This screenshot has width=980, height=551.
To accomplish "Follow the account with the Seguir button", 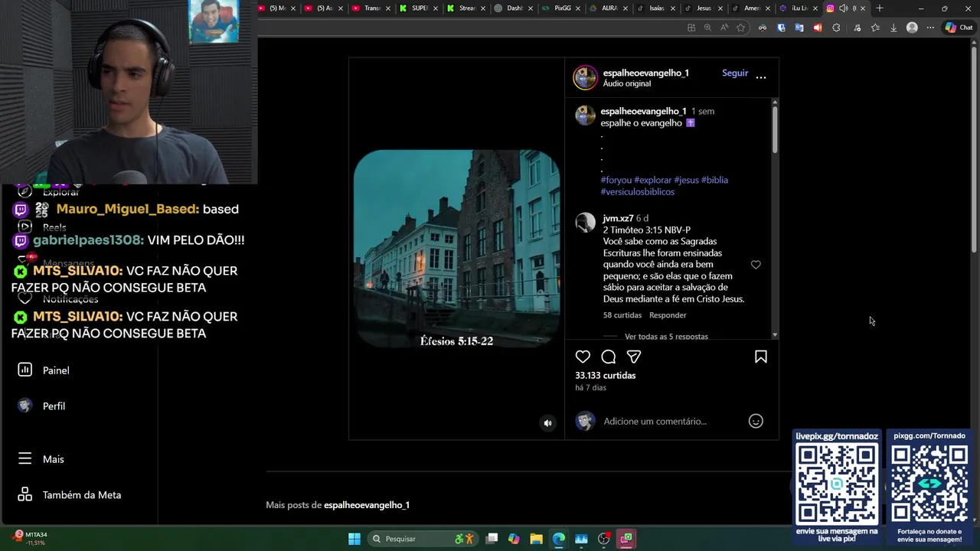I will click(735, 73).
